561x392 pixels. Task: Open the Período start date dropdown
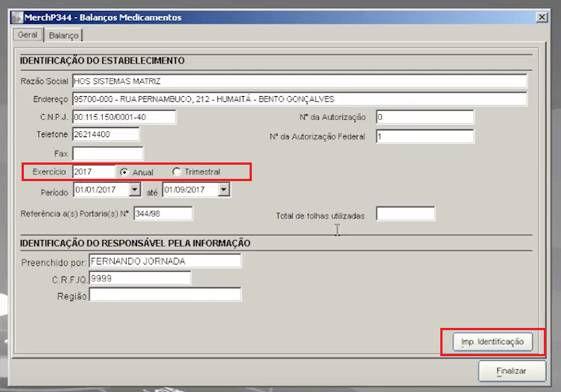tap(134, 190)
